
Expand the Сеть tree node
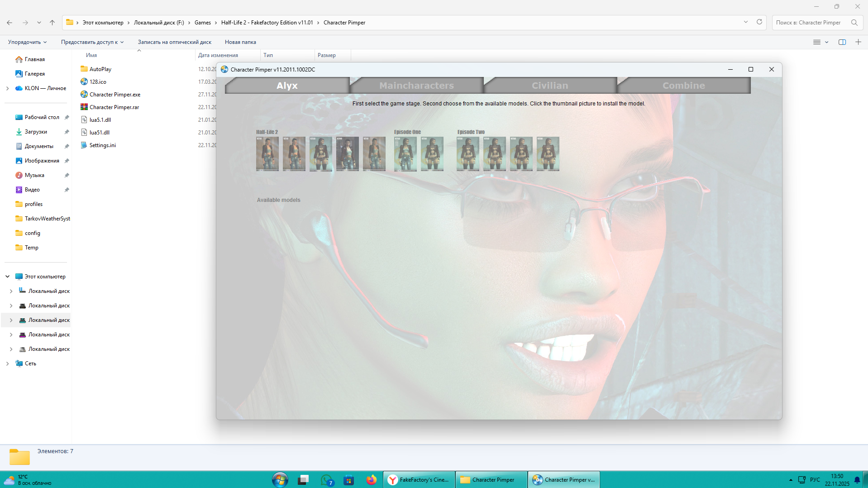[7, 364]
